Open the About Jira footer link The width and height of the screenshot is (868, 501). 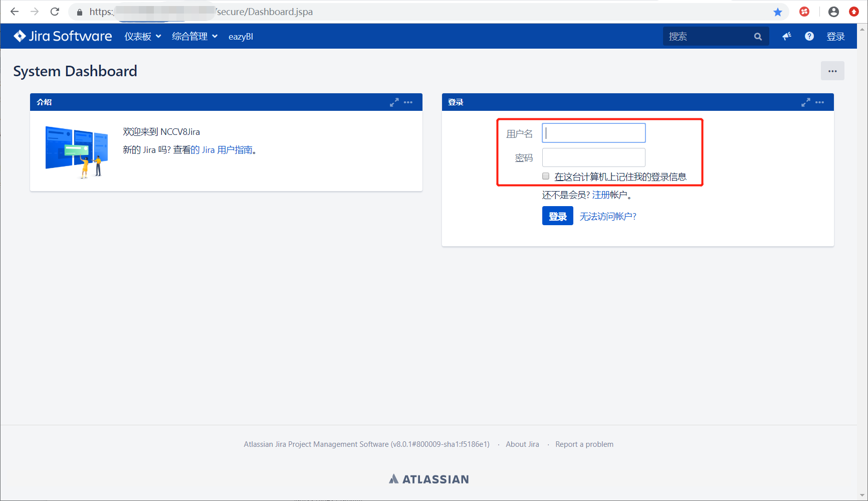522,444
